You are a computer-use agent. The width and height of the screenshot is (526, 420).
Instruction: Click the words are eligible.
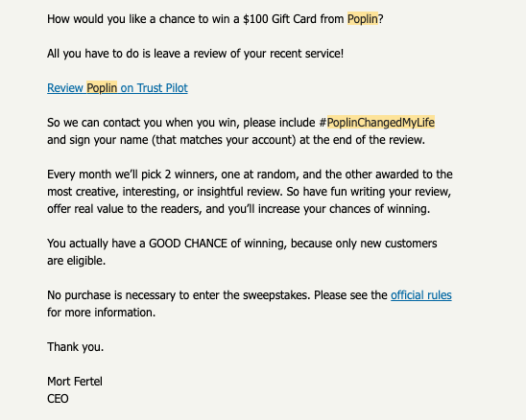click(x=76, y=261)
